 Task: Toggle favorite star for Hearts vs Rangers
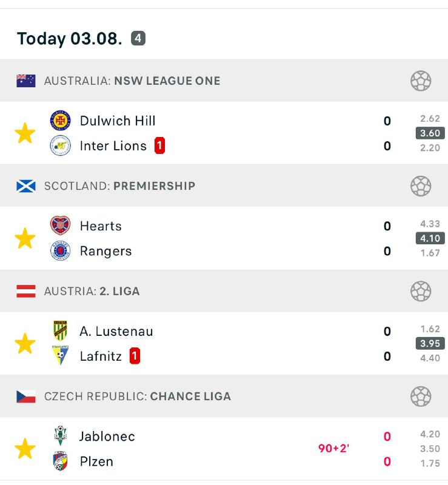(x=25, y=238)
